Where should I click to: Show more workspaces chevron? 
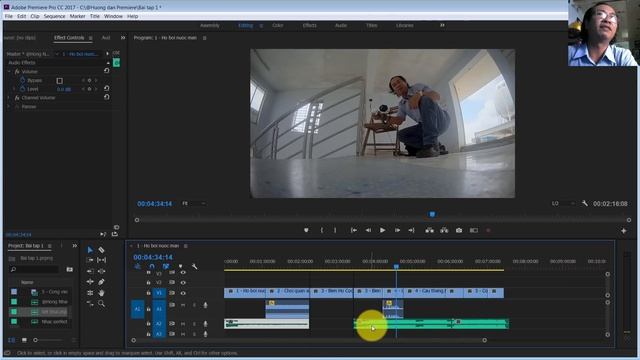pyautogui.click(x=442, y=25)
